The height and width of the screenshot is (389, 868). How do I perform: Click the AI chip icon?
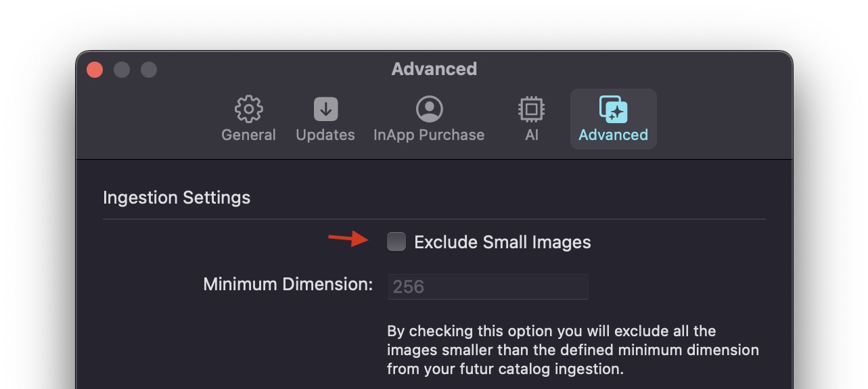pyautogui.click(x=532, y=109)
